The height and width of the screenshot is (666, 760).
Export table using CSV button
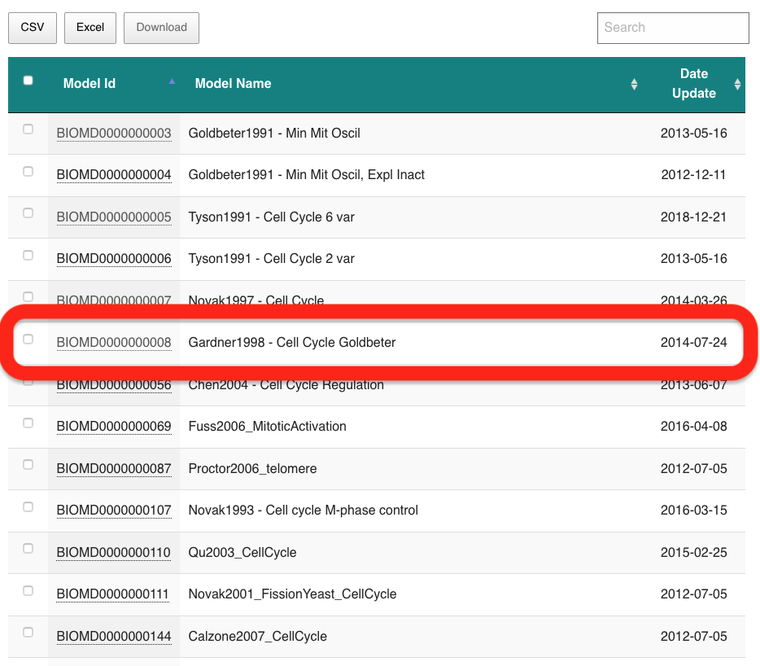[x=32, y=28]
